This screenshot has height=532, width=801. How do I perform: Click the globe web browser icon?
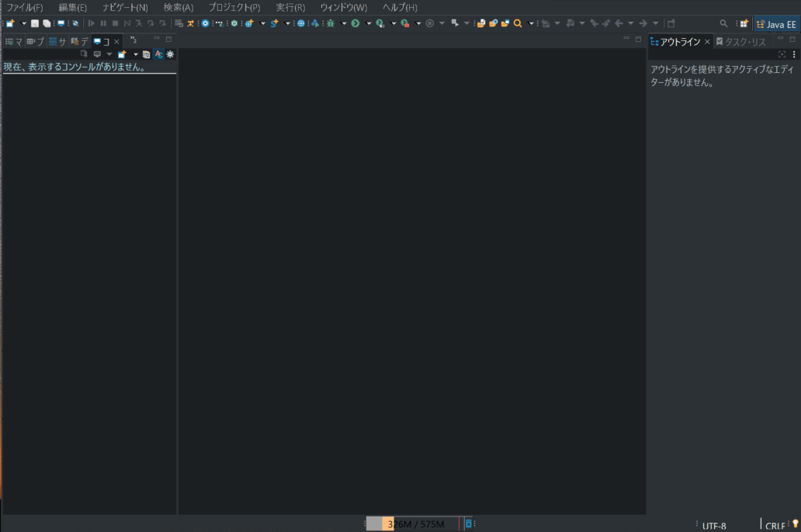[x=301, y=23]
